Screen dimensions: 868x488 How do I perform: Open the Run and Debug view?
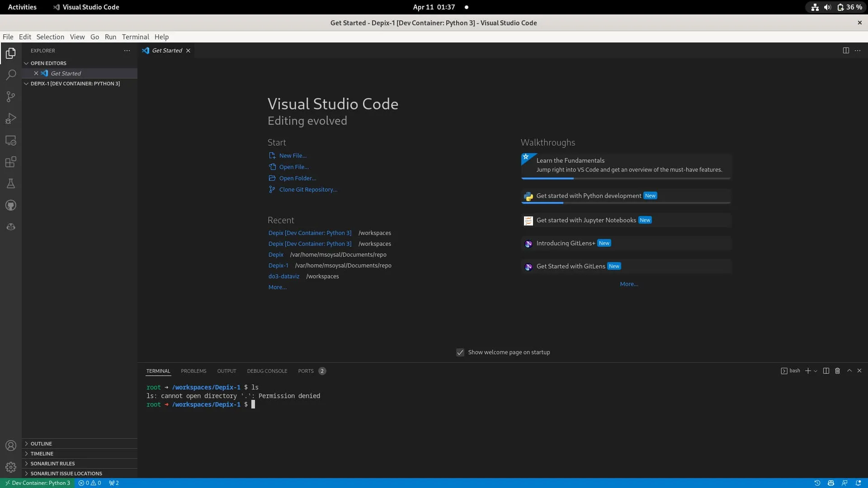11,118
